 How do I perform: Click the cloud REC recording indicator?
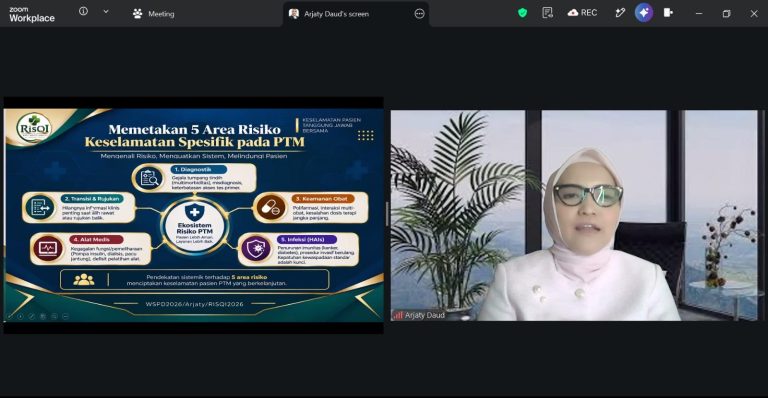(x=582, y=13)
